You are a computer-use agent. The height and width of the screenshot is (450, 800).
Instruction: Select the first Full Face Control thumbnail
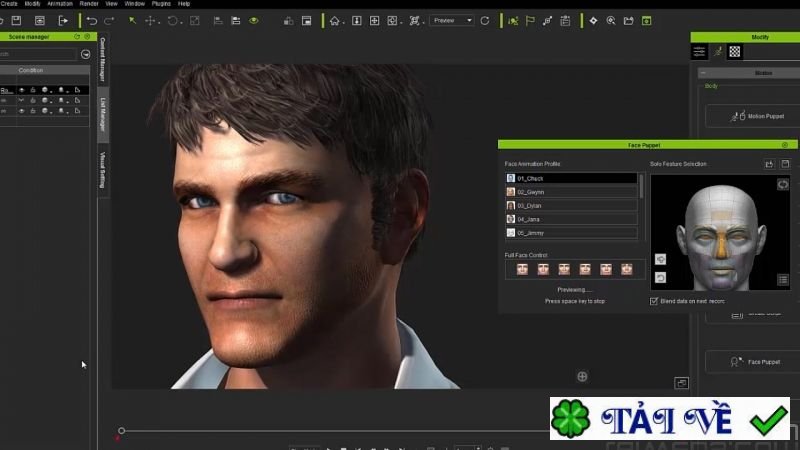tap(522, 269)
